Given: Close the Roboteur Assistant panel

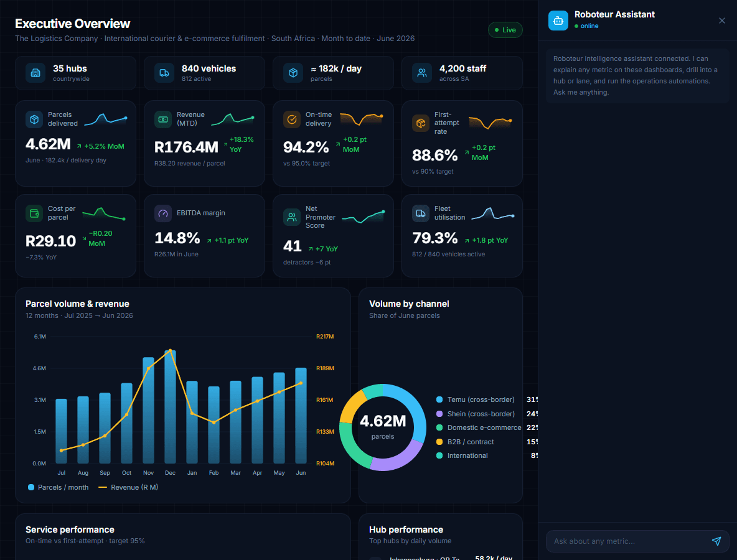Looking at the screenshot, I should pos(722,21).
